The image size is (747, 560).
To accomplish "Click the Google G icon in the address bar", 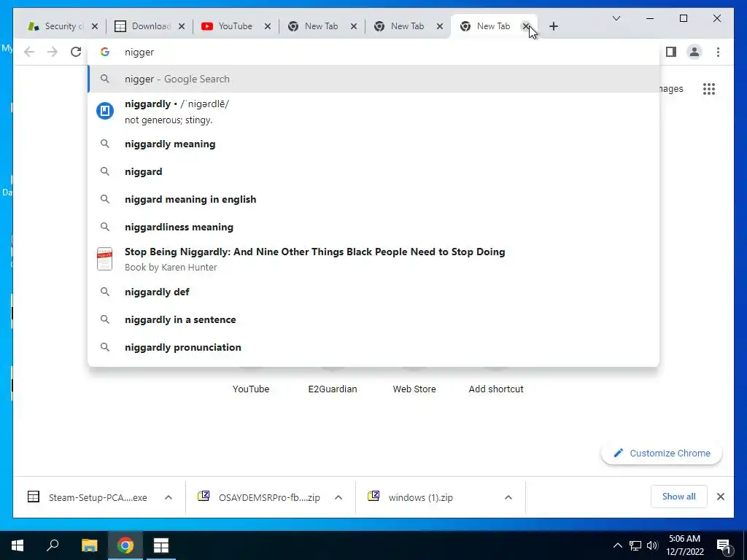I will click(x=105, y=52).
